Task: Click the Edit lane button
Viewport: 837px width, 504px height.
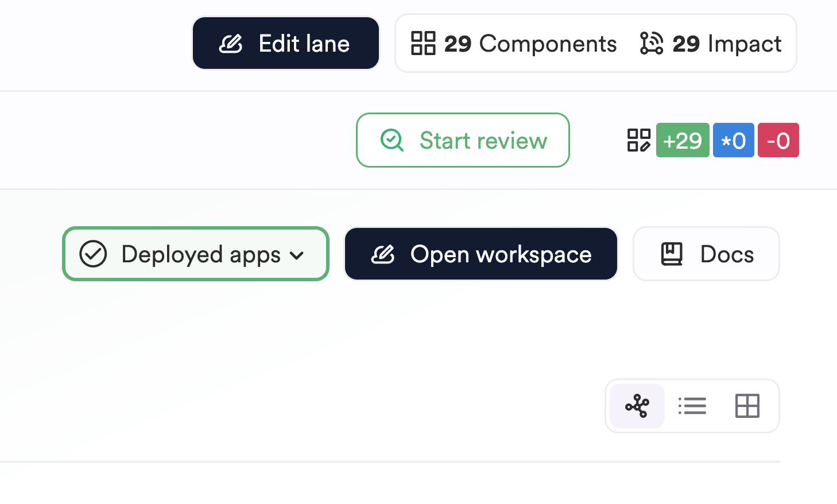Action: [x=286, y=43]
